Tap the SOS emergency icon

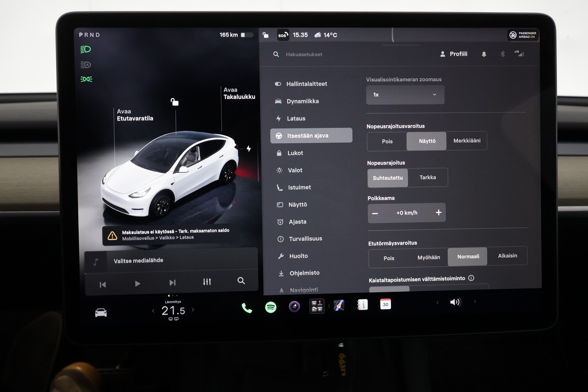(x=283, y=35)
